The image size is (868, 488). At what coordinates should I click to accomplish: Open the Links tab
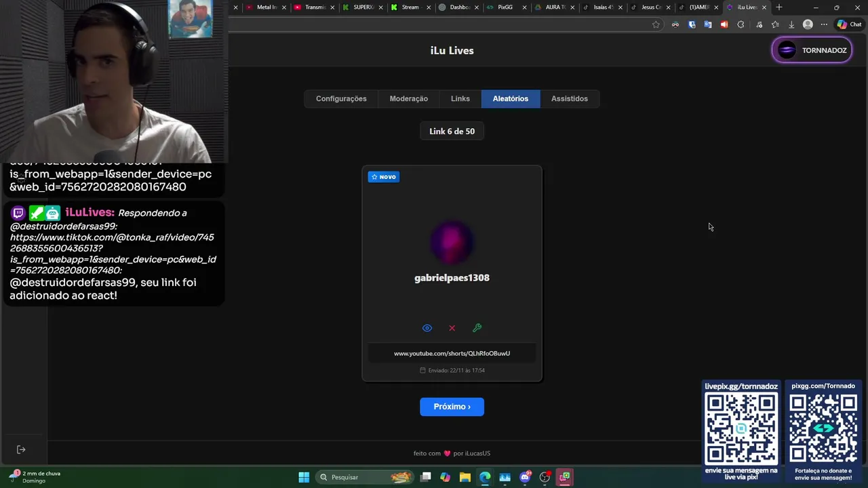[x=460, y=99]
